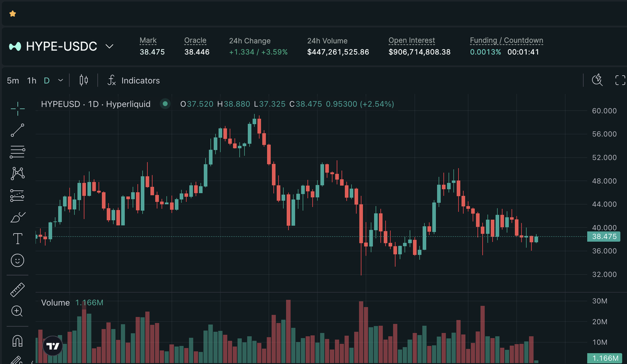This screenshot has height=364, width=627.
Task: Switch to the 5m timeframe
Action: (x=13, y=80)
